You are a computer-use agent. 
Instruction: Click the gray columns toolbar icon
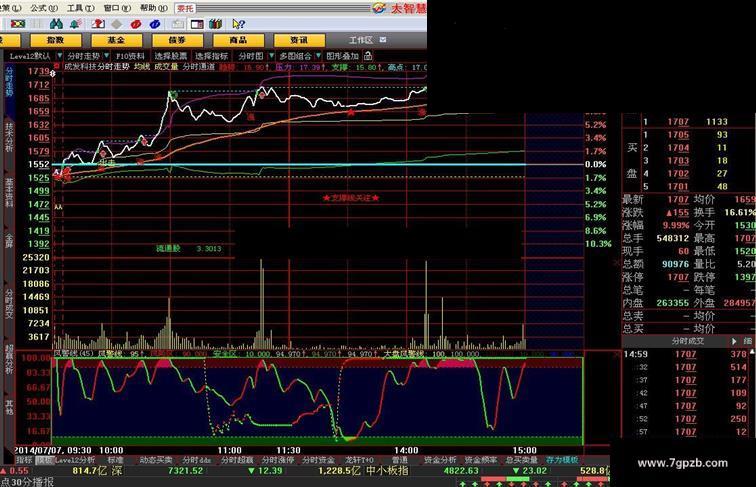coord(37,24)
